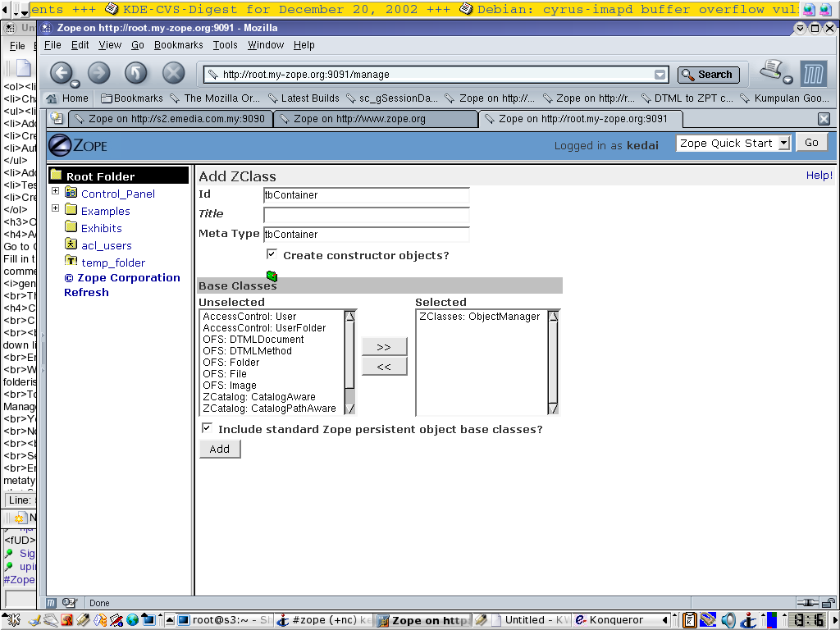Toggle the Create constructor objects checkbox
The height and width of the screenshot is (630, 840).
[x=272, y=254]
